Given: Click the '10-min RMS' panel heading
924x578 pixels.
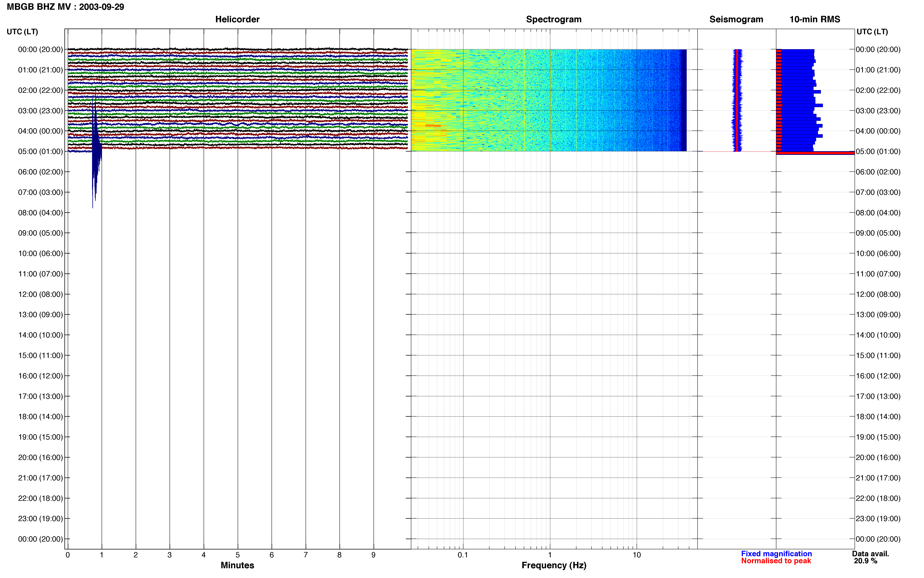Looking at the screenshot, I should coord(815,20).
